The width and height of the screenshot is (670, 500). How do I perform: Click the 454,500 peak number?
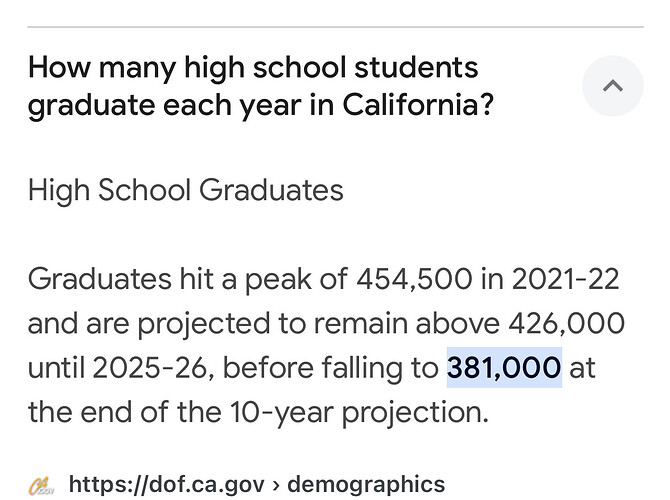(x=414, y=279)
